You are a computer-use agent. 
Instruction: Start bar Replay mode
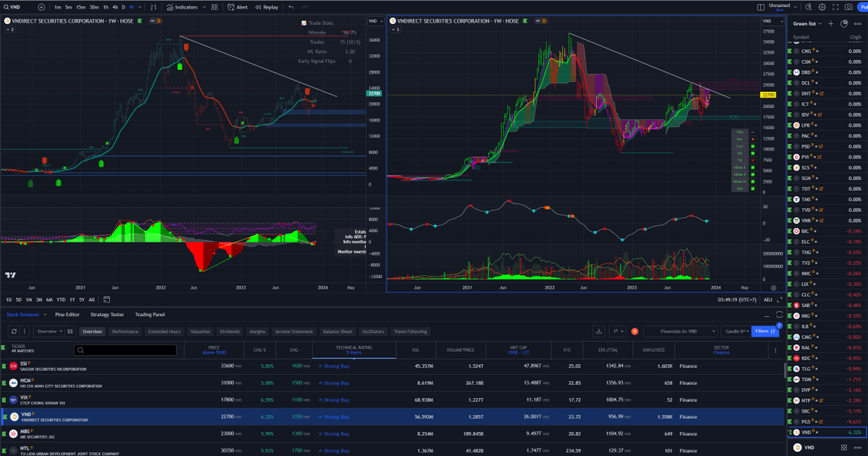coord(266,7)
